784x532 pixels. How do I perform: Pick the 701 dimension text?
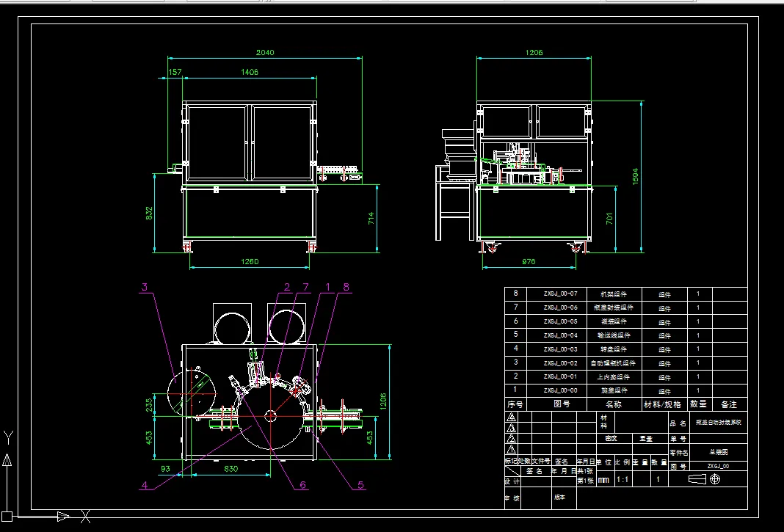[609, 219]
